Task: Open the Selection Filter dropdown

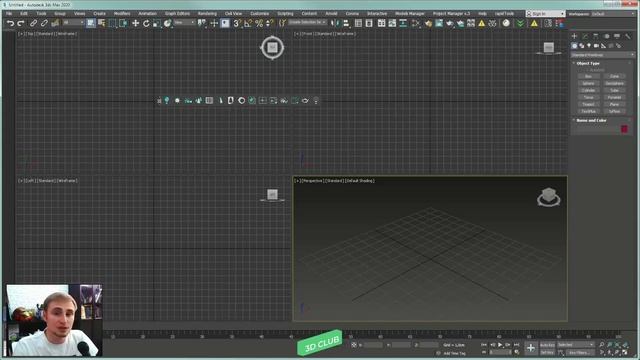Action: (x=73, y=22)
